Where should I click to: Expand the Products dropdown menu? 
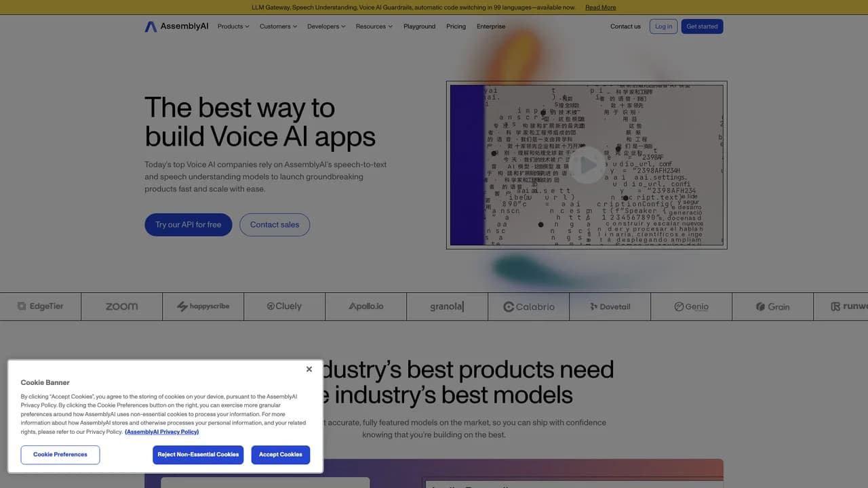(233, 26)
